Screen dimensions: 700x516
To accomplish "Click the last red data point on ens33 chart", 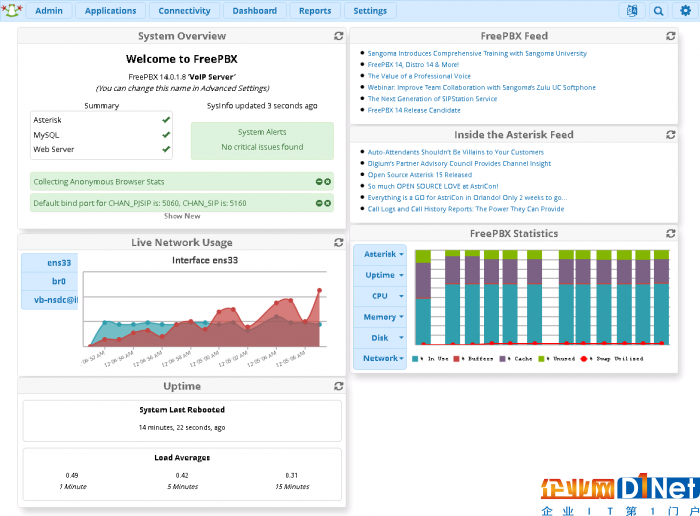I will [319, 291].
